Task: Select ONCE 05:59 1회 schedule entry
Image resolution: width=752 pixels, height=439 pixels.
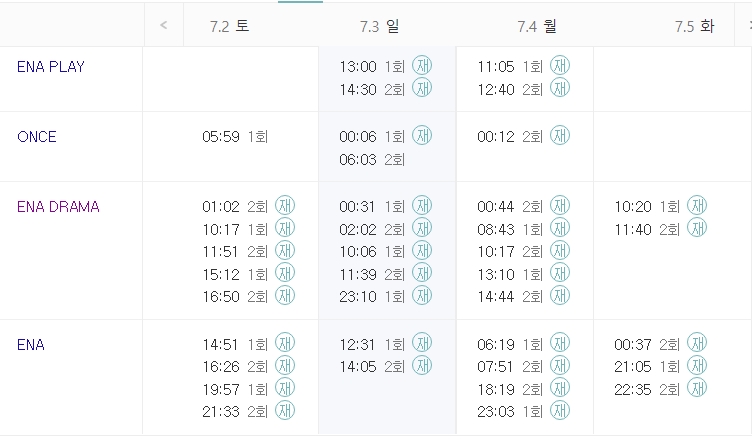Action: click(x=235, y=137)
